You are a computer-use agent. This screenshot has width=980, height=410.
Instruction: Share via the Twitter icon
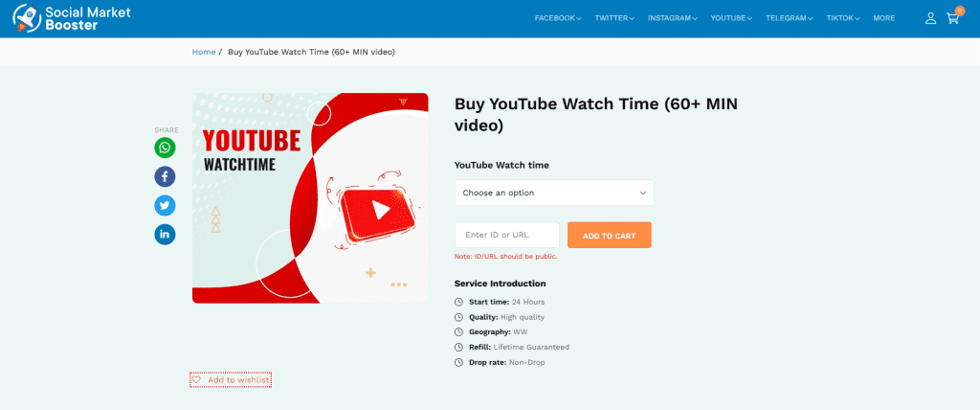(x=165, y=206)
